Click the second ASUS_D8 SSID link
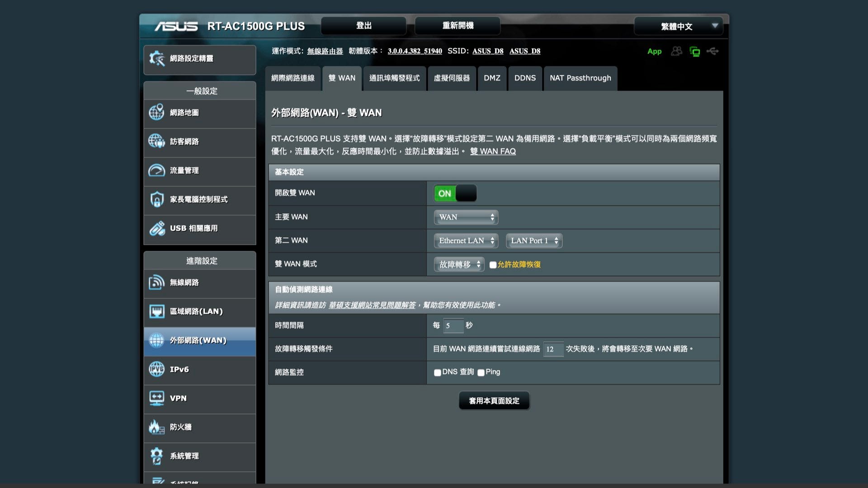This screenshot has width=868, height=488. pos(525,51)
